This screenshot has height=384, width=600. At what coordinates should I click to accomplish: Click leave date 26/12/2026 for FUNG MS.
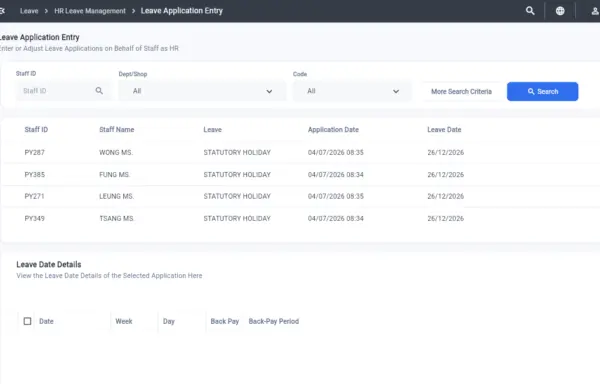coord(445,174)
